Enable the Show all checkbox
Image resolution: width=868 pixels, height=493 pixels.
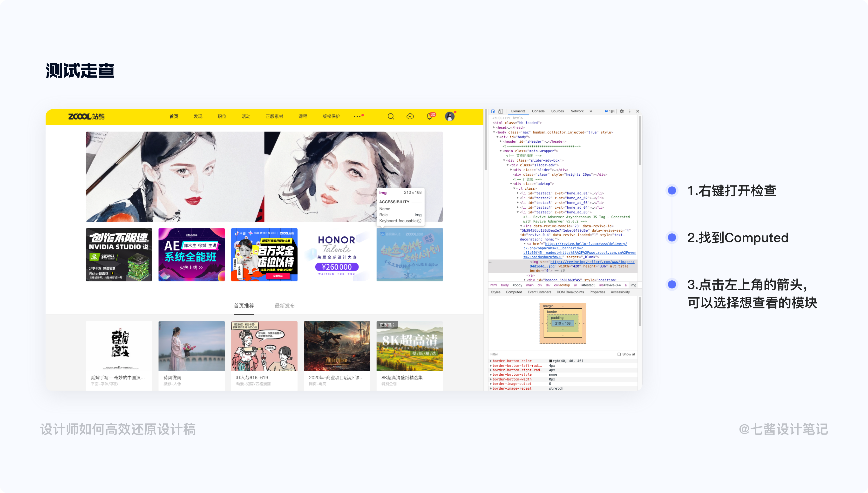(619, 354)
